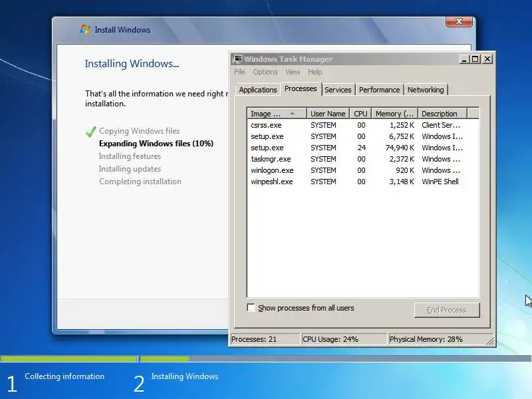Close the Install Windows dialog
The width and height of the screenshot is (532, 399).
point(459,21)
